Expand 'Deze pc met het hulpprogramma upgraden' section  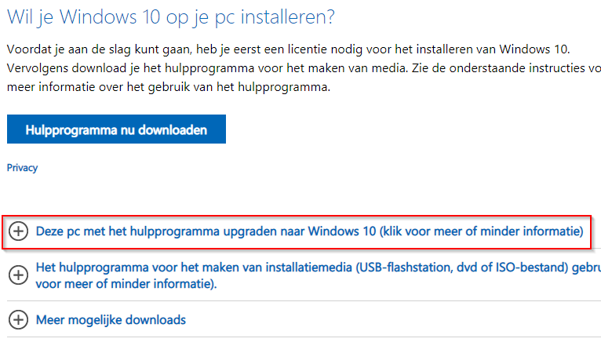point(196,231)
